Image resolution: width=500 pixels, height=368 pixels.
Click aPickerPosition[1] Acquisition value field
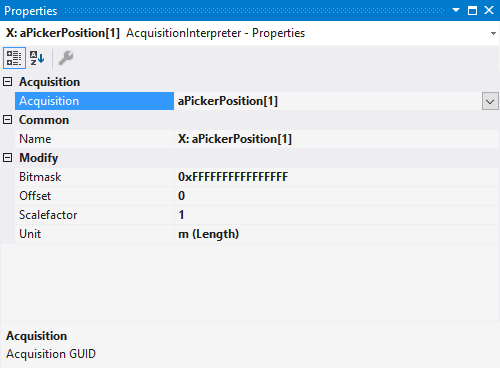point(328,101)
